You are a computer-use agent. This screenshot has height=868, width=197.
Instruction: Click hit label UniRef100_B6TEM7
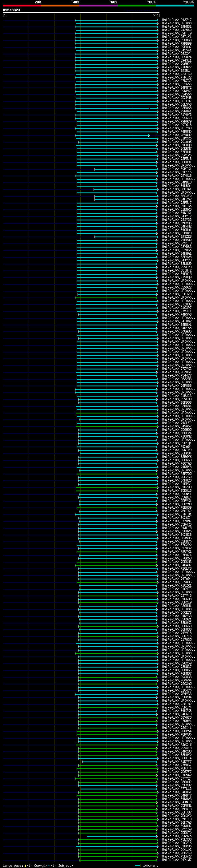(177, 101)
